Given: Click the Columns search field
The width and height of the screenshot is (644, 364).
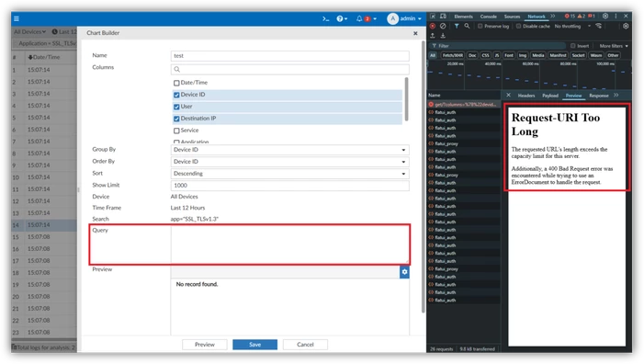Looking at the screenshot, I should [289, 70].
